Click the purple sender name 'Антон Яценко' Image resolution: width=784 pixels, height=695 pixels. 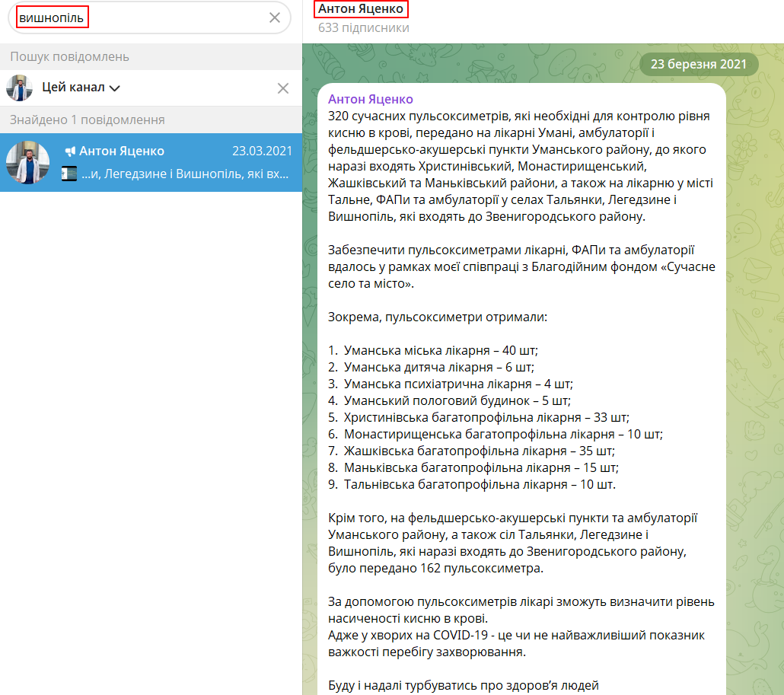(371, 99)
